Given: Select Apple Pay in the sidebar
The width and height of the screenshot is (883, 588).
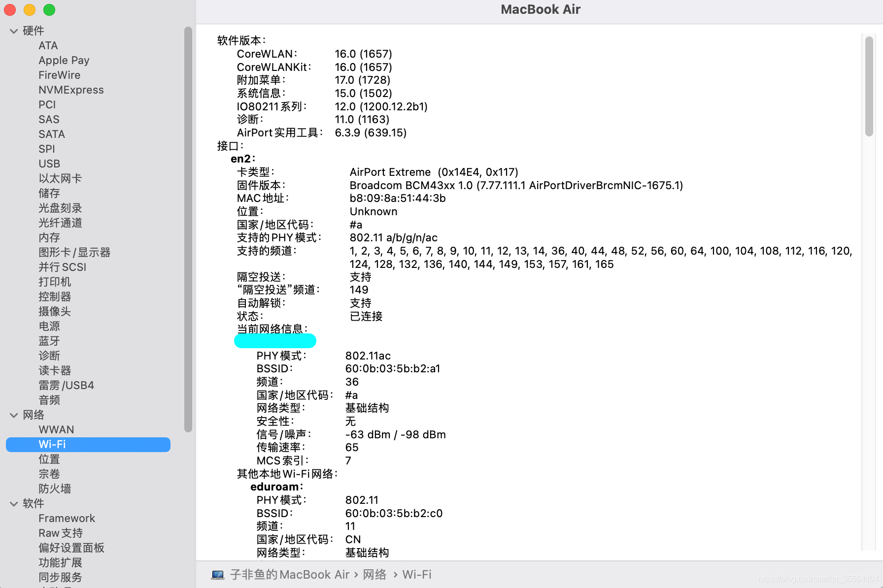Looking at the screenshot, I should pos(64,61).
